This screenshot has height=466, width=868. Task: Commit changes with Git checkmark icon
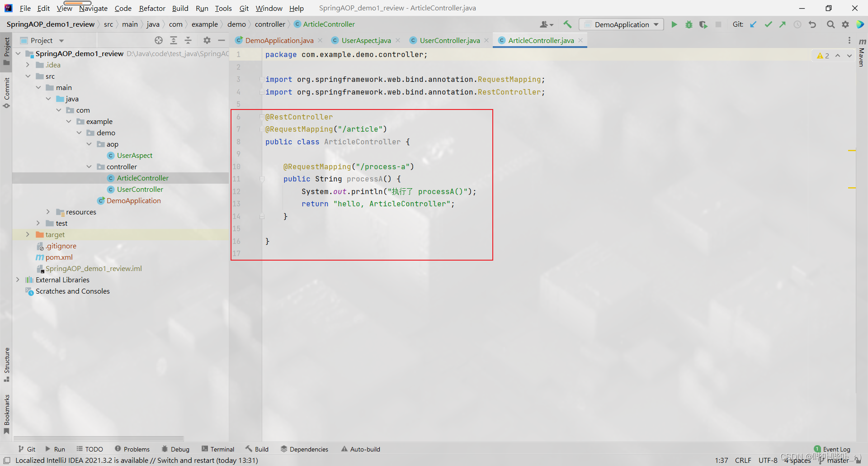point(768,24)
